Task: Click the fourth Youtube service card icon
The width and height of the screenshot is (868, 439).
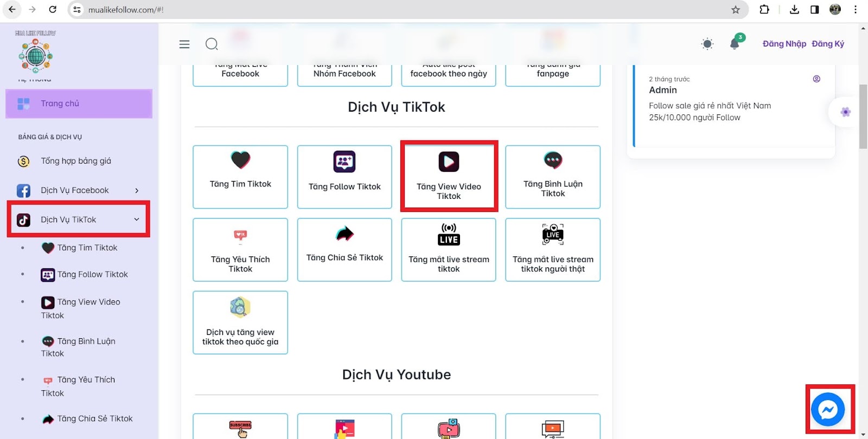Action: 553,429
